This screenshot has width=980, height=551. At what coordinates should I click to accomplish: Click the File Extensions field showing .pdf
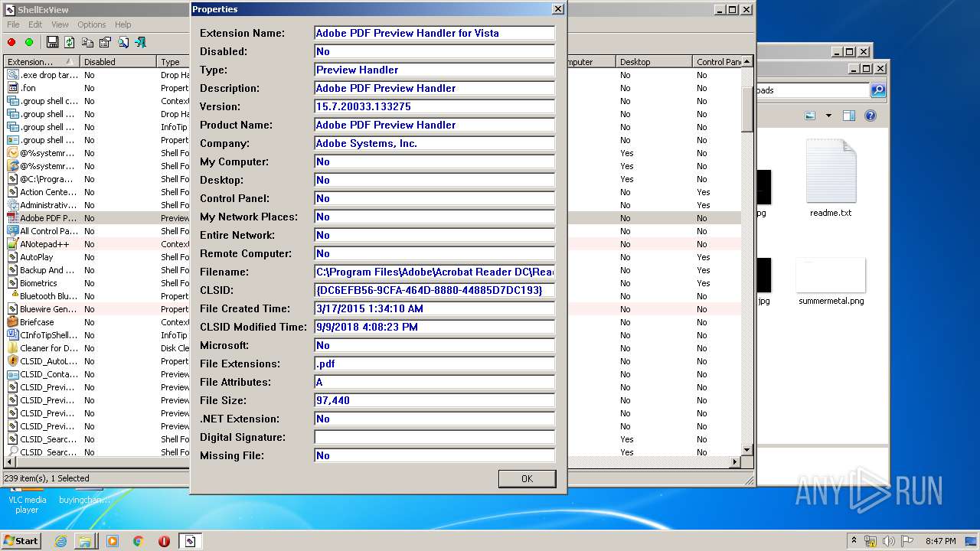point(434,364)
